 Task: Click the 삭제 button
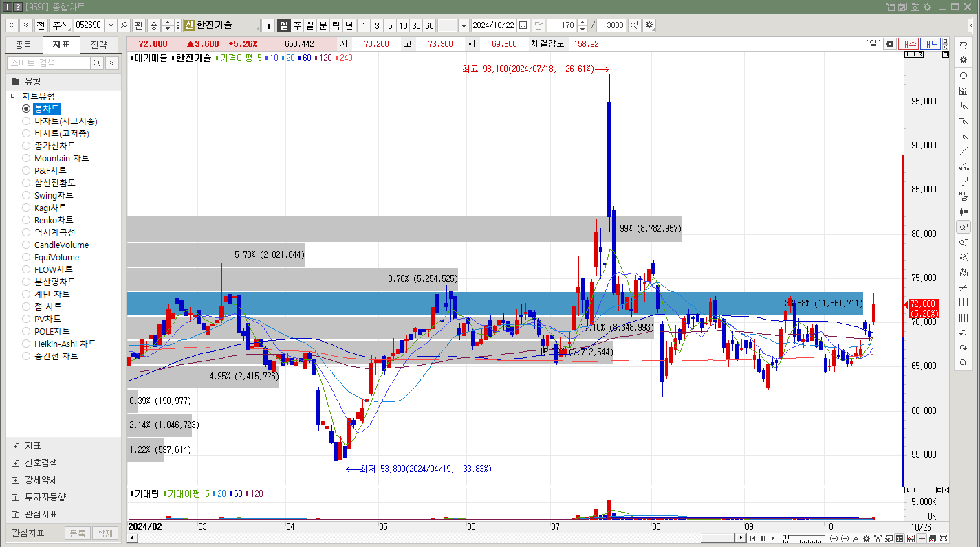(x=104, y=533)
